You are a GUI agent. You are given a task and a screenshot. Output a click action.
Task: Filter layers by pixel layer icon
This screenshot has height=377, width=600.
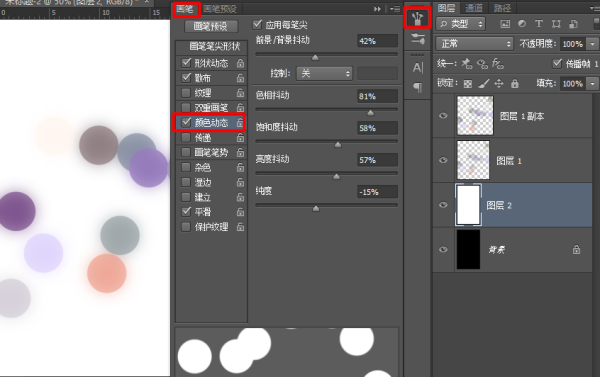click(x=505, y=24)
